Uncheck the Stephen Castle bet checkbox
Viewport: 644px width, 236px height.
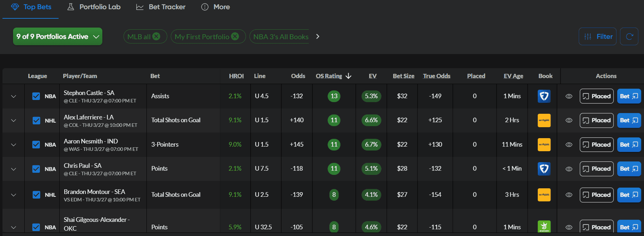pyautogui.click(x=36, y=96)
